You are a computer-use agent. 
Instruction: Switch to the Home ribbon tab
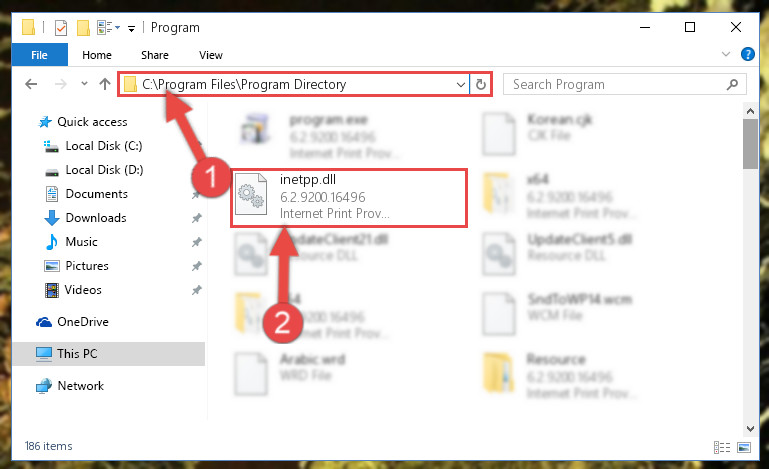tap(97, 55)
